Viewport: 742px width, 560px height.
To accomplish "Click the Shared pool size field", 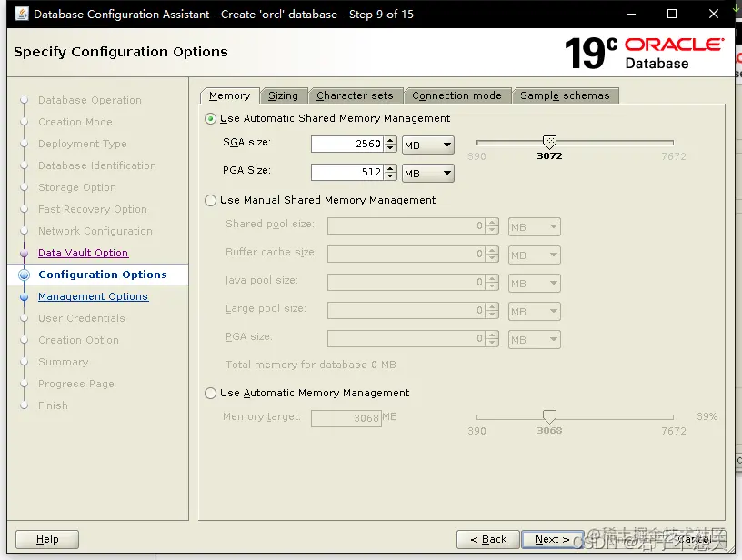I will [x=406, y=226].
